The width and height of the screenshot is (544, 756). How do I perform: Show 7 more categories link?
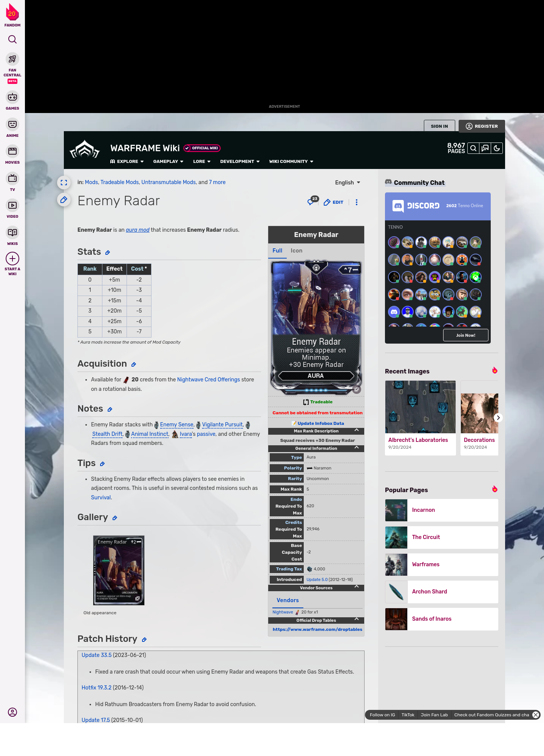[217, 182]
